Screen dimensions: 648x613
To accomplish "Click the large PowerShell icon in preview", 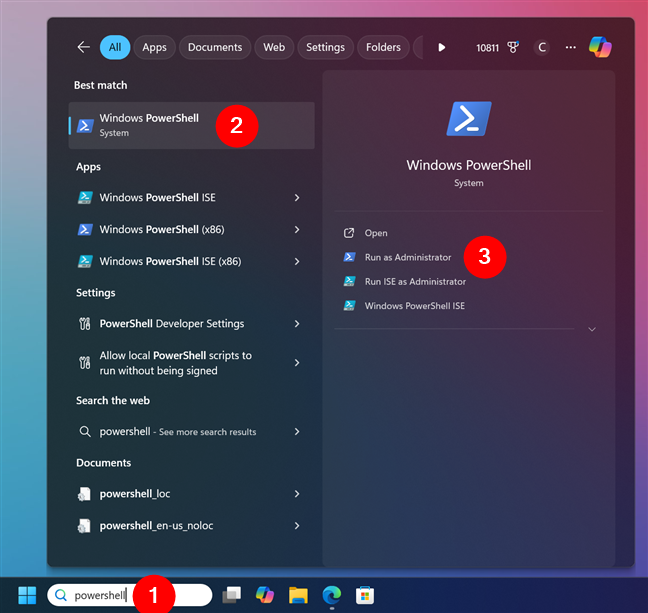I will click(x=469, y=119).
